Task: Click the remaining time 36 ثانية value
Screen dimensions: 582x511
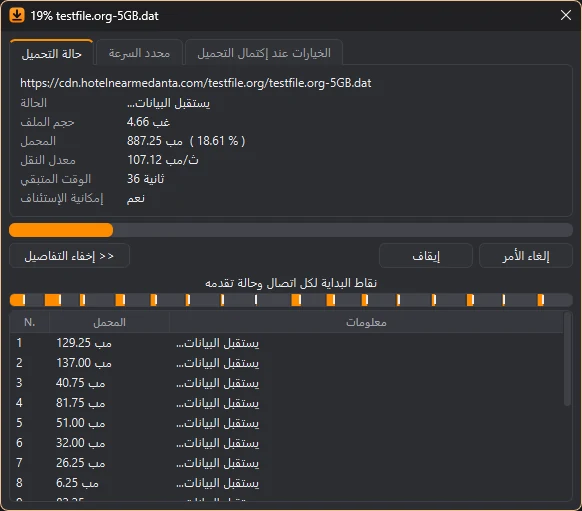Action: [146, 179]
